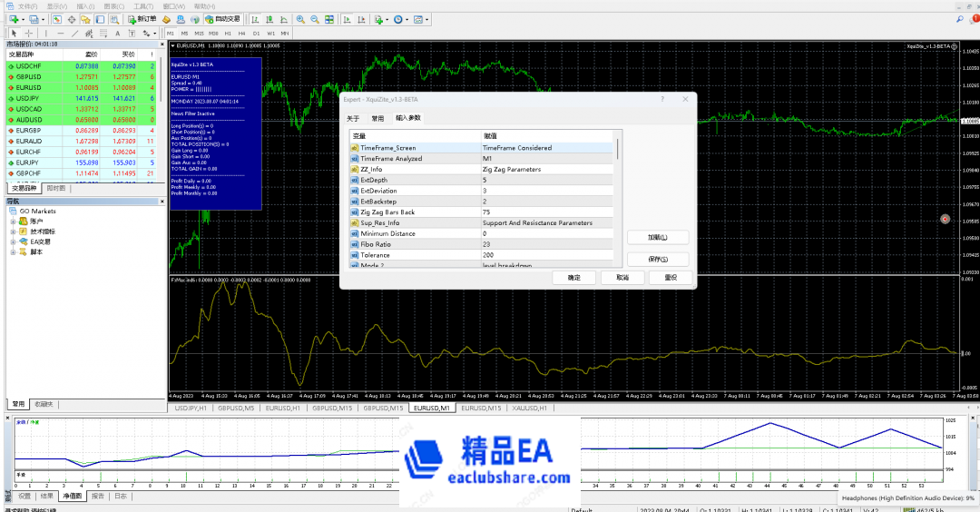The image size is (980, 512).
Task: Toggle candlestick chart display mode
Action: (269, 19)
